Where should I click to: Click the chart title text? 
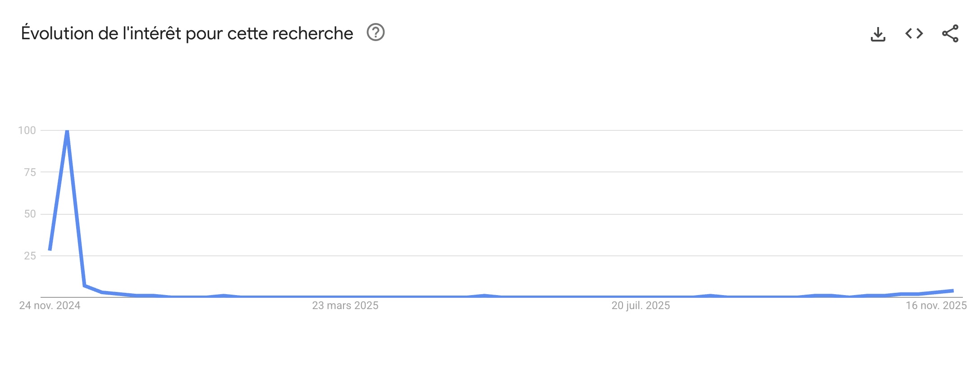(187, 33)
